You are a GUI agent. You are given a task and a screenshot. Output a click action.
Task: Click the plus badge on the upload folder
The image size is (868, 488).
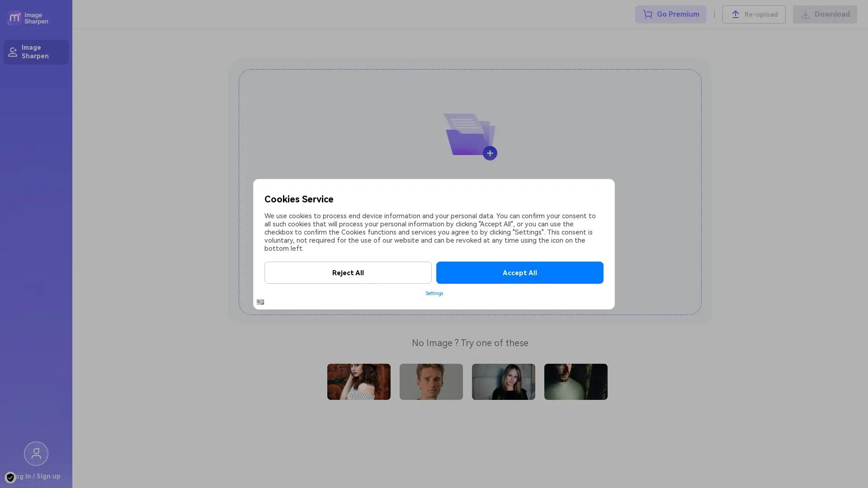490,153
